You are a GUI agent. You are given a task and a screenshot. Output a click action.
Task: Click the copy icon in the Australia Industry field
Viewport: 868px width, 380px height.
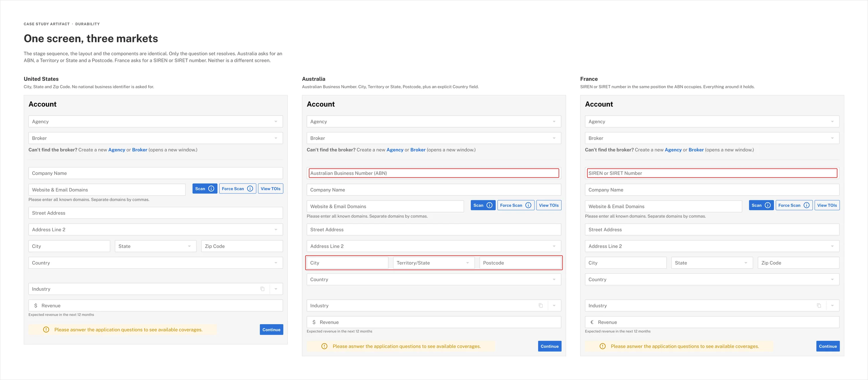[541, 305]
